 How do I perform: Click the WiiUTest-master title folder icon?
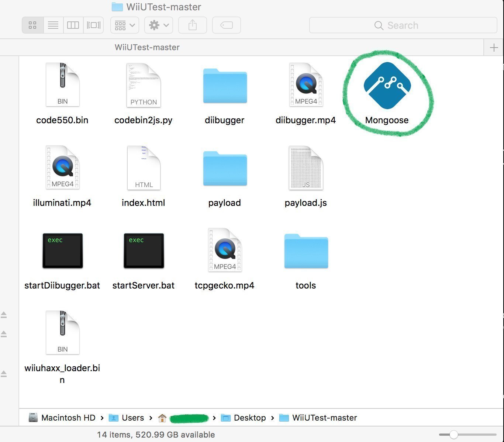[x=117, y=7]
